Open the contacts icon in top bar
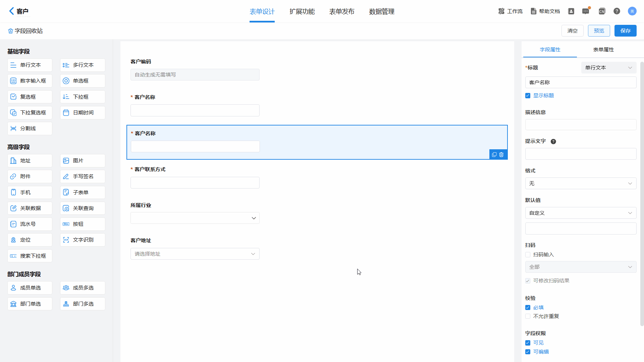644x362 pixels. [x=571, y=11]
